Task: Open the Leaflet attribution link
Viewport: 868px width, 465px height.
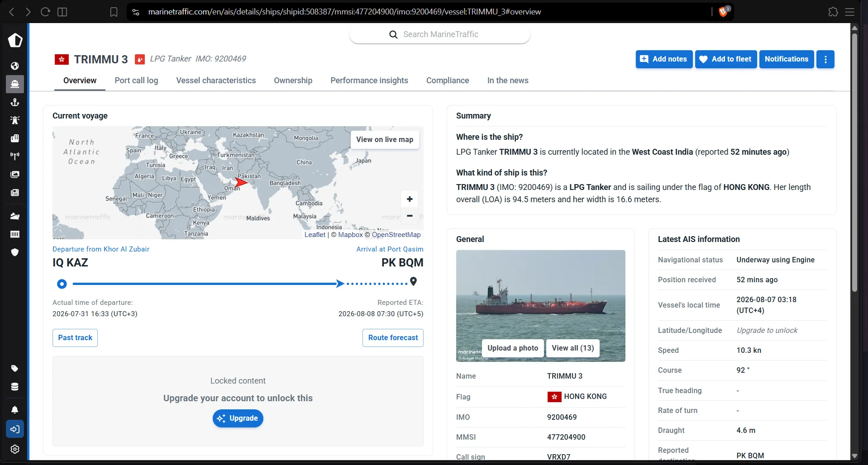Action: 315,235
